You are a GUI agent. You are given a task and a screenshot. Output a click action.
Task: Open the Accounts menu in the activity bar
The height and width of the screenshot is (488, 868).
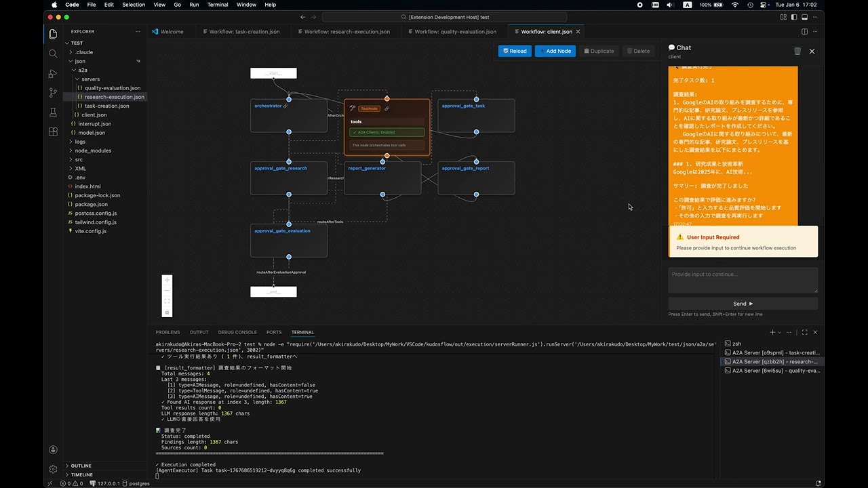coord(53,449)
